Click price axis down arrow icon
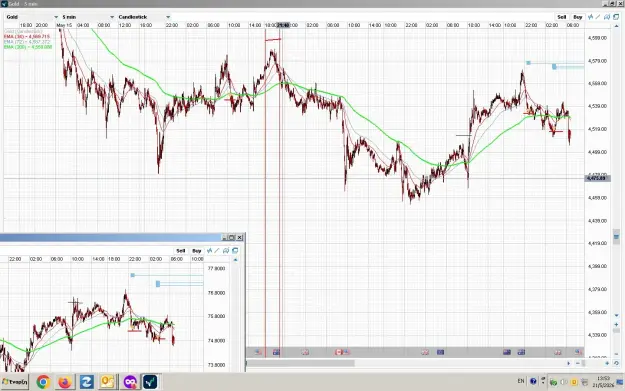625x391 pixels. pos(616,315)
